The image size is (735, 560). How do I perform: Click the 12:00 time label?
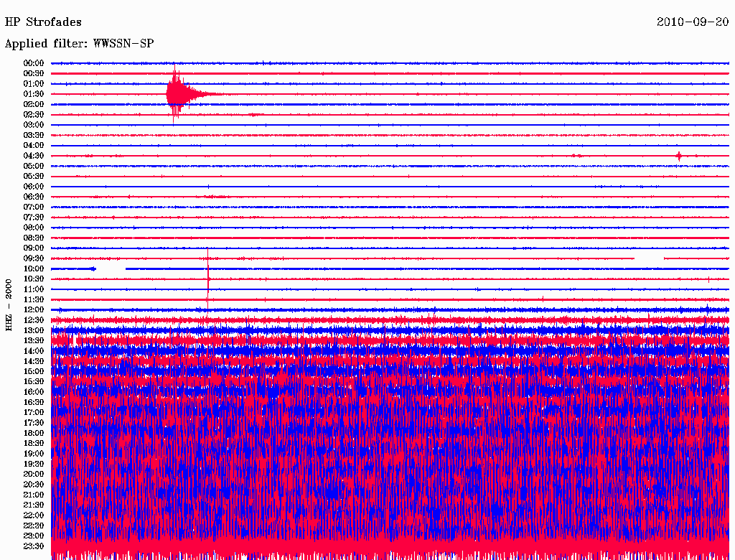[34, 310]
